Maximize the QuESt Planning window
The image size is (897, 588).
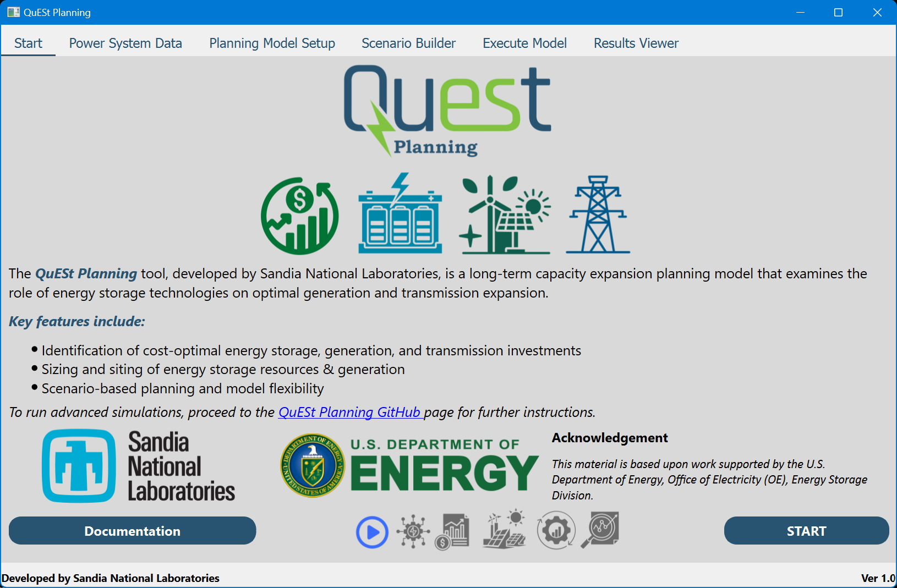838,12
